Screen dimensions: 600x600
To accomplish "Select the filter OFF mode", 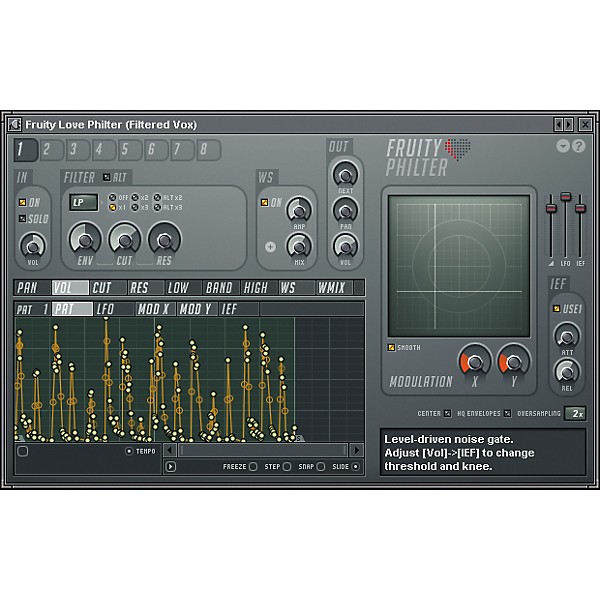I will [112, 197].
